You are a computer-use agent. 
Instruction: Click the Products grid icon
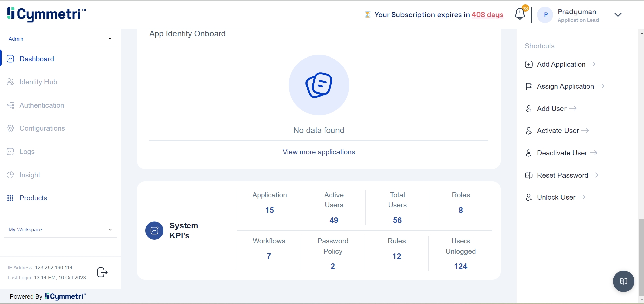pyautogui.click(x=10, y=198)
